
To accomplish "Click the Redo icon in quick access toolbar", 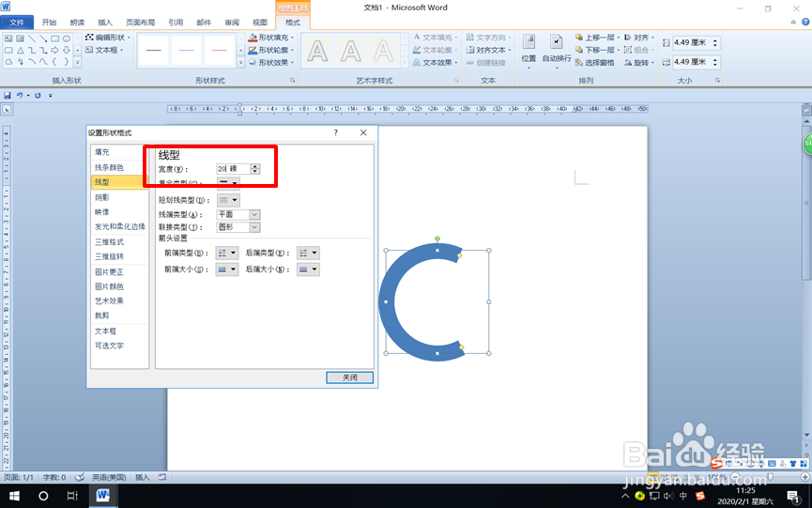I will click(x=38, y=95).
